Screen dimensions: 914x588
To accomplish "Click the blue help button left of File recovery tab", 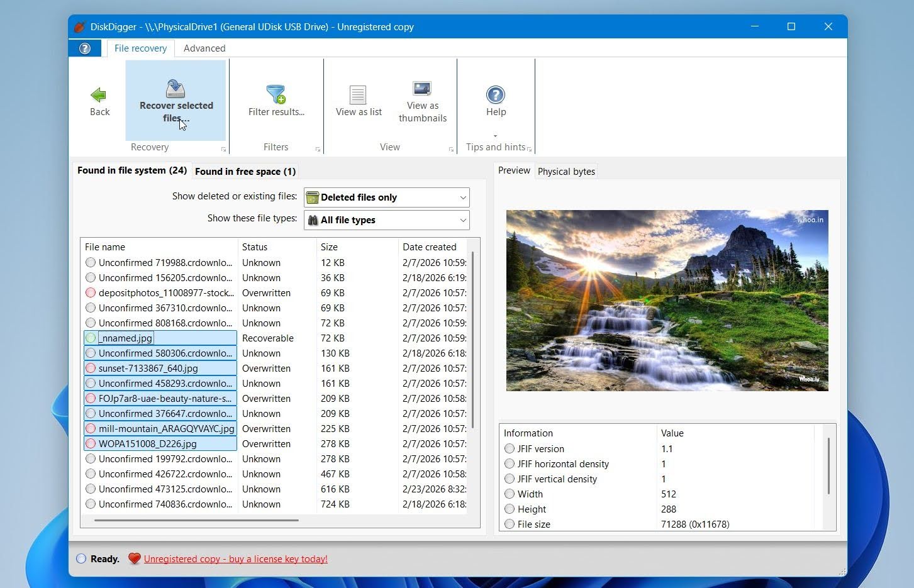I will [85, 48].
